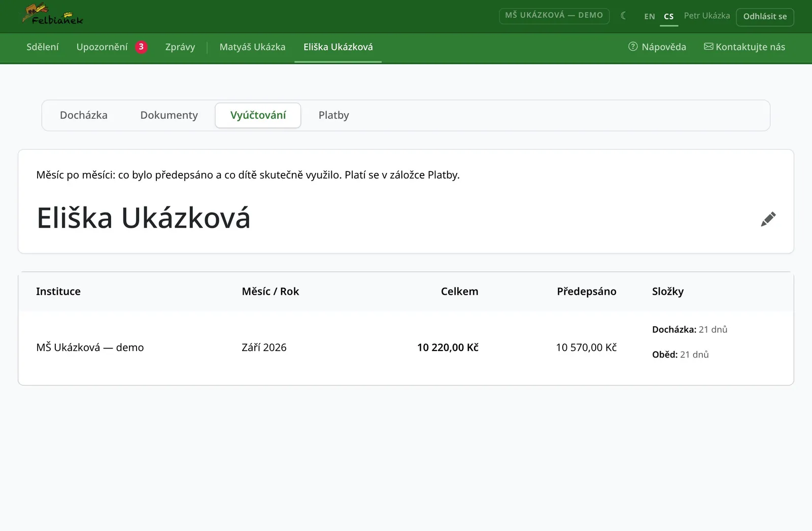Click the Září 2026 table row

(406, 347)
